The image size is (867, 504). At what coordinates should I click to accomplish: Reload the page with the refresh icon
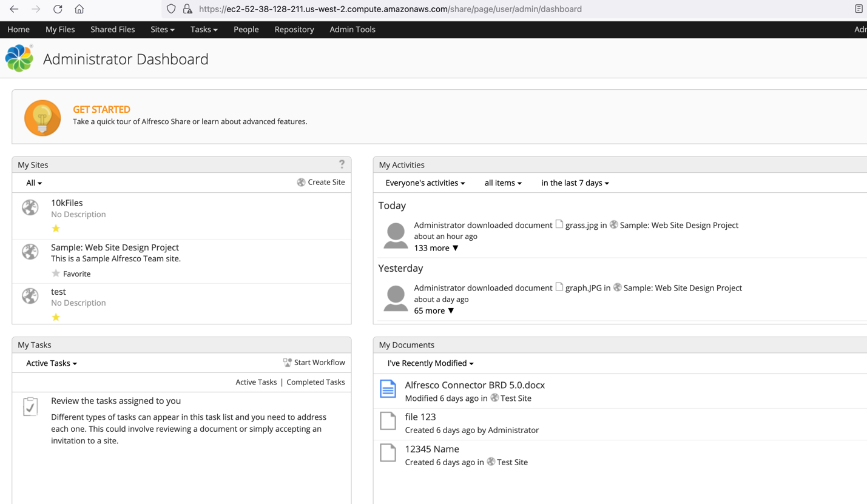pyautogui.click(x=58, y=9)
